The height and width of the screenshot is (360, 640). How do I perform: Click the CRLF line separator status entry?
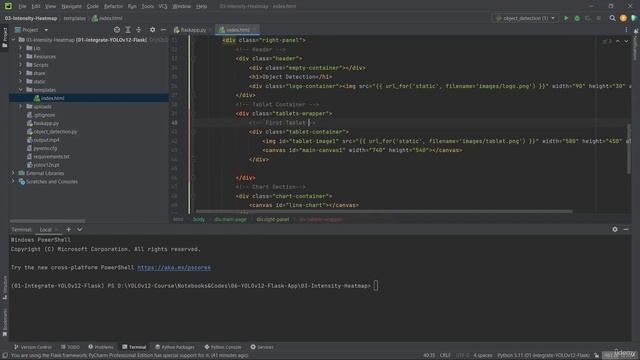click(x=445, y=356)
